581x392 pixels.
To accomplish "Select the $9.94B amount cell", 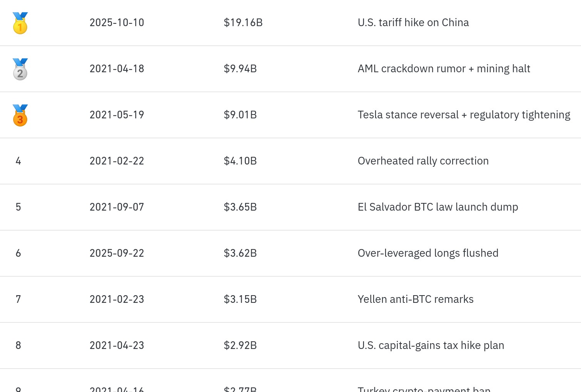I will 240,69.
